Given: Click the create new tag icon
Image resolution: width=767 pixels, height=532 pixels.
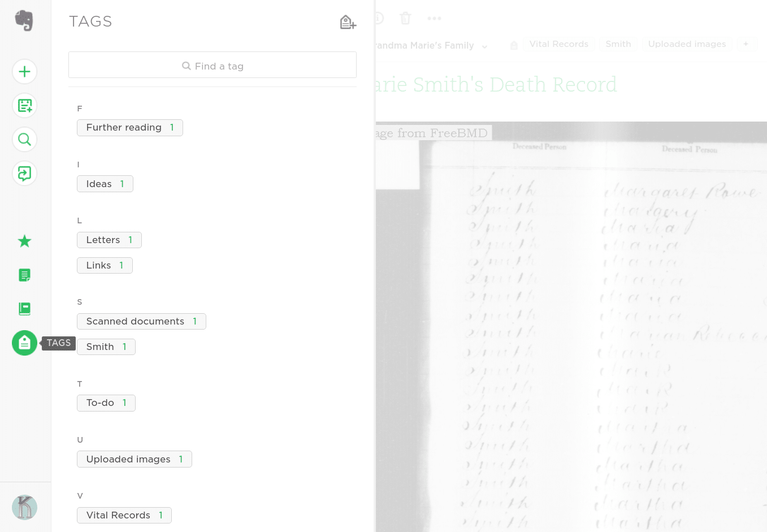Looking at the screenshot, I should (x=348, y=22).
